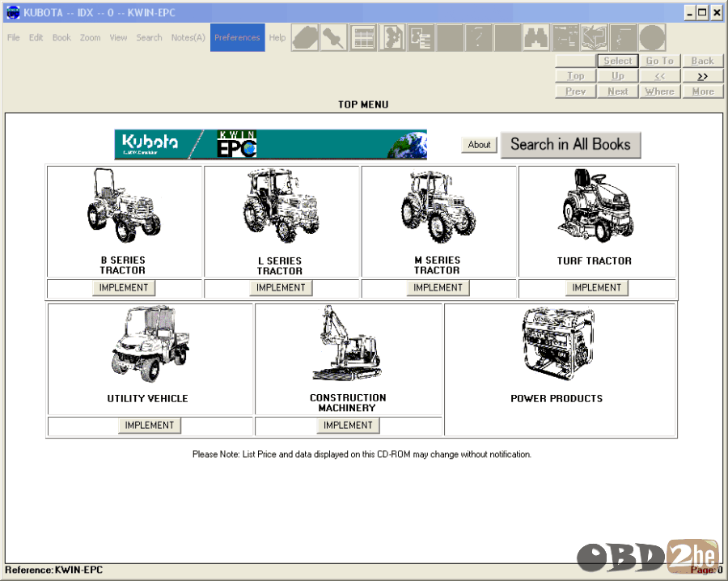Click the open book with arrow icon
Image resolution: width=728 pixels, height=581 pixels.
click(595, 37)
